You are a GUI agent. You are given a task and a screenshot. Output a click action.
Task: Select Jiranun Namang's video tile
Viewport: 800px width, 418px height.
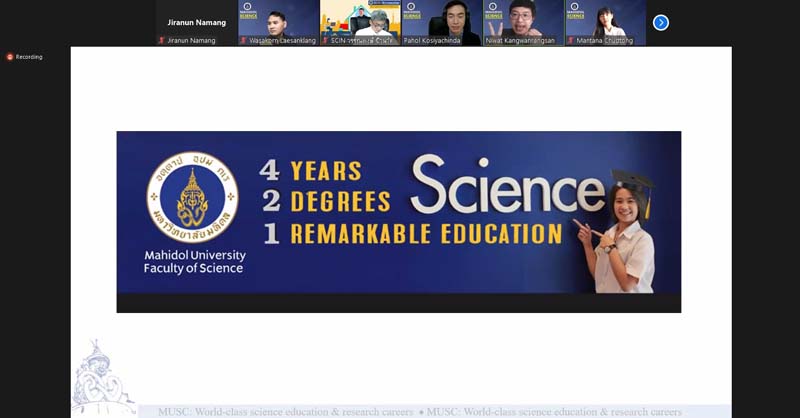(x=197, y=22)
